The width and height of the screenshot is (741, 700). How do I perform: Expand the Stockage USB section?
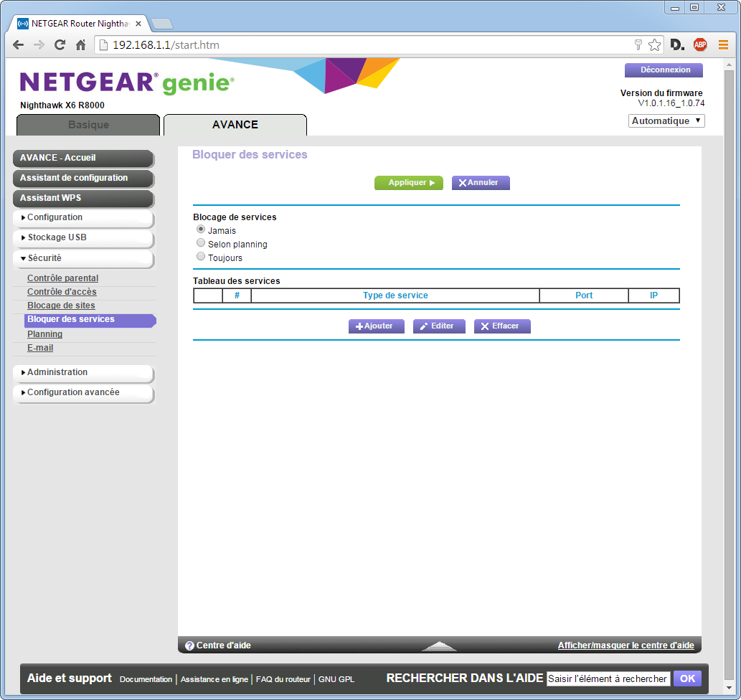pos(83,237)
